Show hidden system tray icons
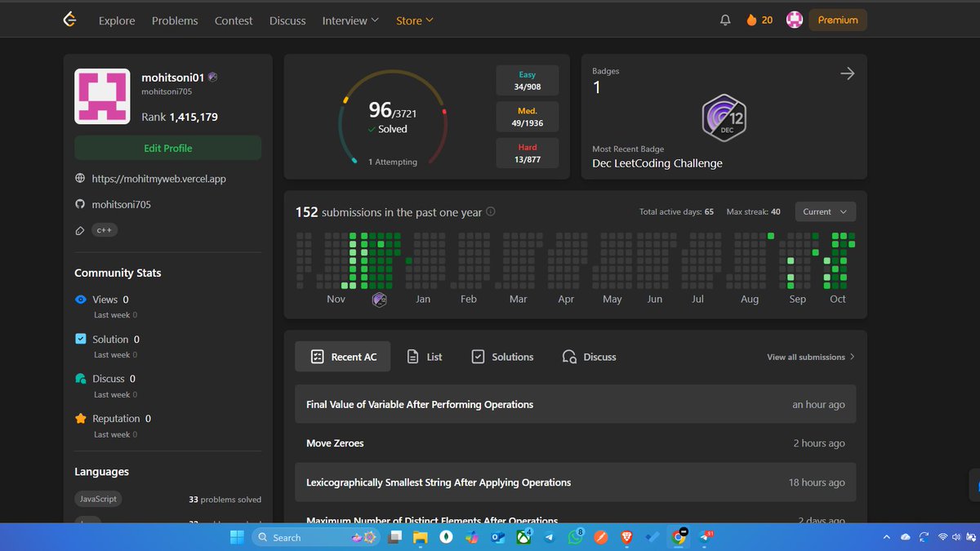Viewport: 980px width, 551px height. pyautogui.click(x=886, y=537)
